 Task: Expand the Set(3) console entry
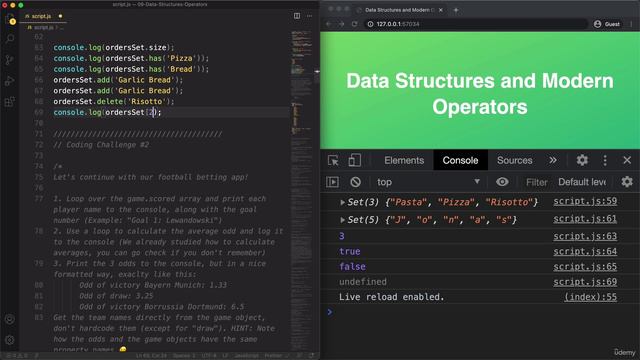pos(342,202)
